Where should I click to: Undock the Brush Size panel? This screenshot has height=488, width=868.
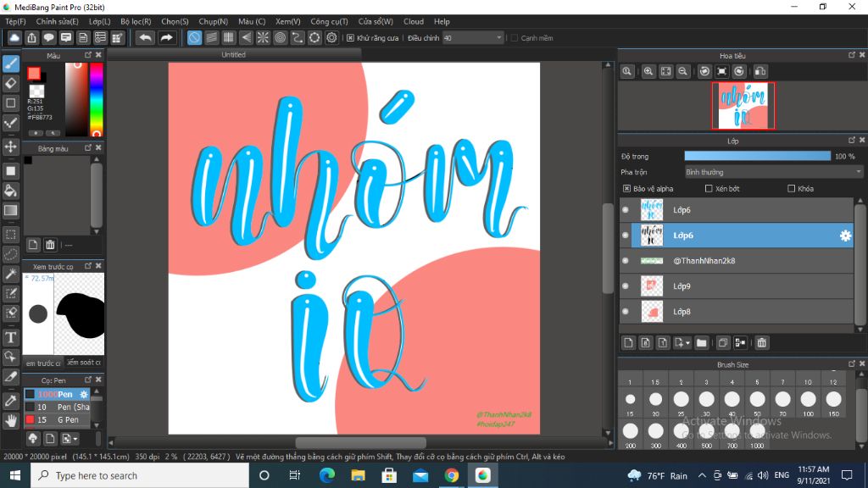coord(851,364)
